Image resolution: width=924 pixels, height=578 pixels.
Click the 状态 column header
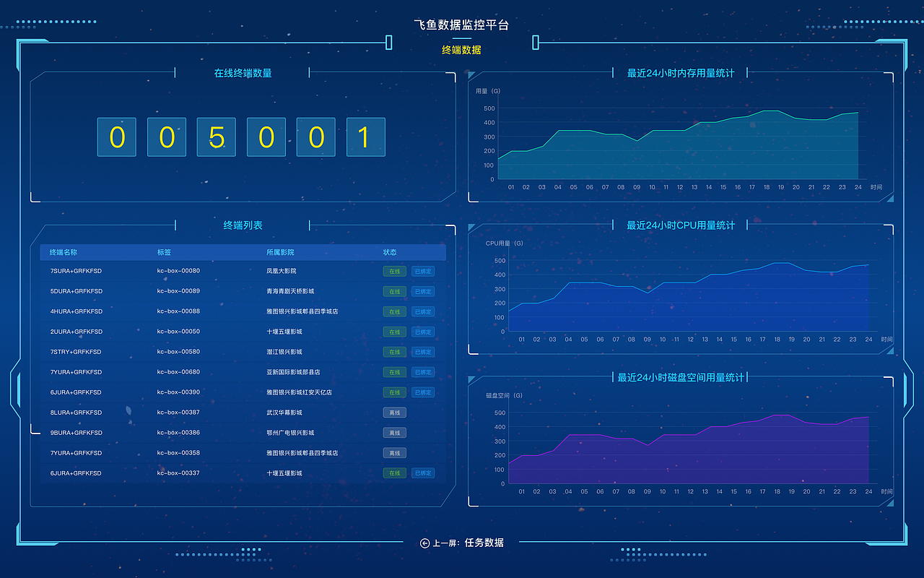pyautogui.click(x=390, y=252)
